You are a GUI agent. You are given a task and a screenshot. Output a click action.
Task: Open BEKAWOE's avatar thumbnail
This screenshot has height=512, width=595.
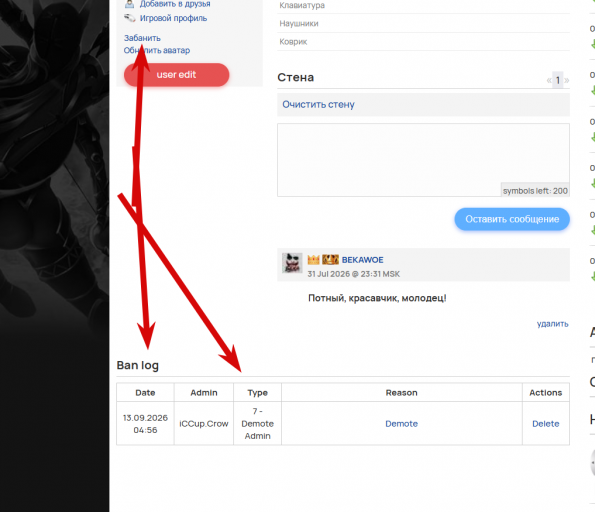point(292,263)
